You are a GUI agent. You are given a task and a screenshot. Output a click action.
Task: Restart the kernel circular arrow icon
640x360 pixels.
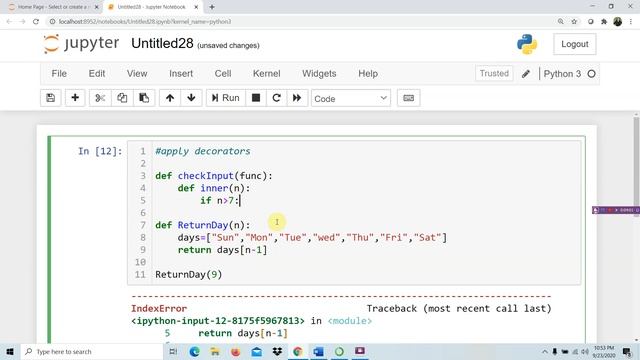point(276,98)
